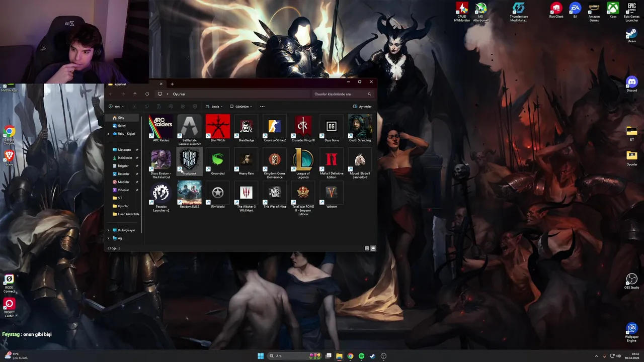Select the Valheim game shortcut
Viewport: 644px width, 362px height.
pos(332,195)
